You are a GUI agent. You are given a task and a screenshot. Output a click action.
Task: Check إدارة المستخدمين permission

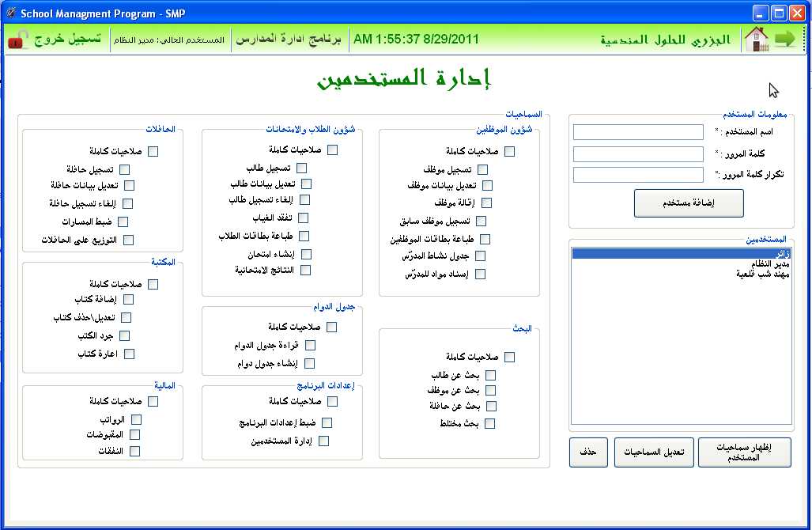[323, 441]
